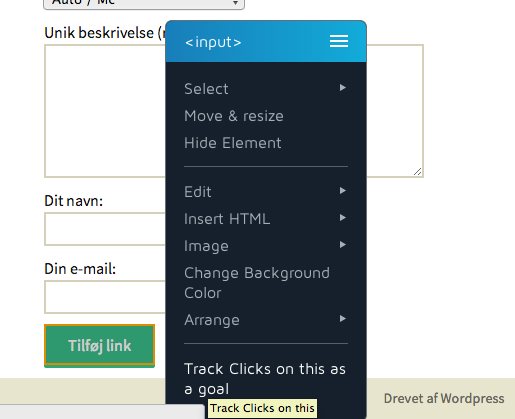Expand the Arrange submenu arrow
This screenshot has height=419, width=515.
pyautogui.click(x=343, y=319)
